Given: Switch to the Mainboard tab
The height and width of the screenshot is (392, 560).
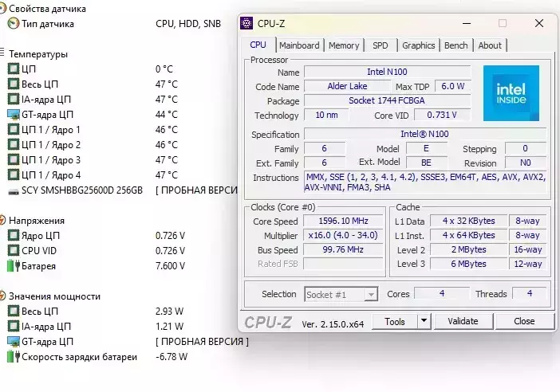Looking at the screenshot, I should point(299,45).
